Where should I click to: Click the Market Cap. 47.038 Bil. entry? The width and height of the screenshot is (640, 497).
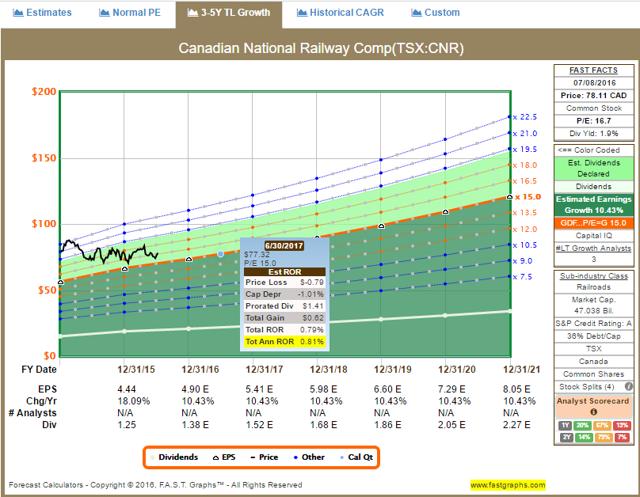593,305
